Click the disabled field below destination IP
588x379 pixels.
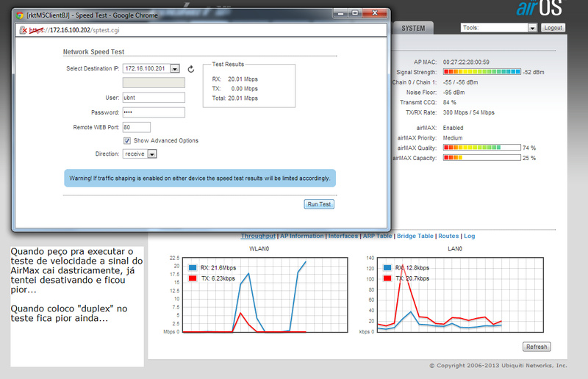tap(154, 83)
